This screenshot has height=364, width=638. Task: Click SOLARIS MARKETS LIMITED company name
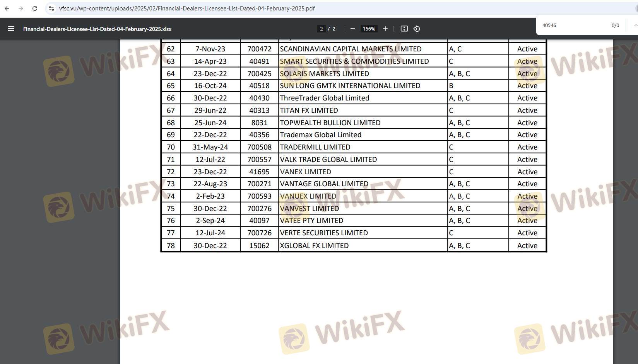(324, 73)
